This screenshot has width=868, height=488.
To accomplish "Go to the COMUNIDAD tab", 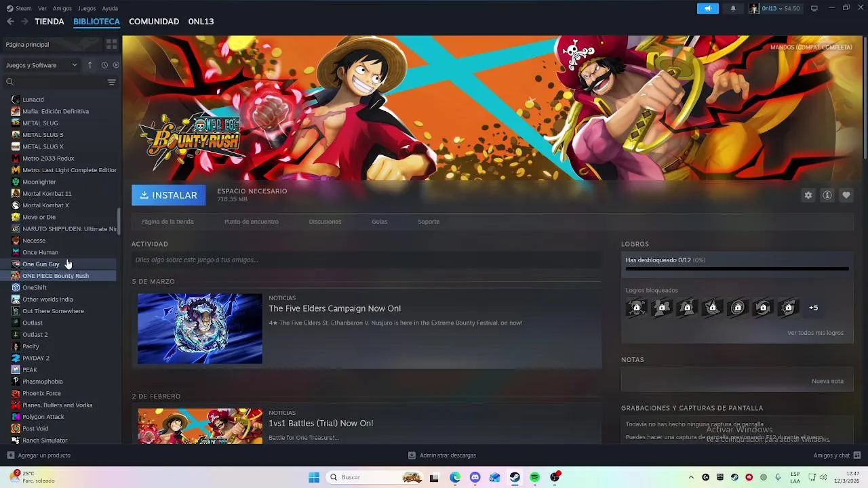I will (x=154, y=22).
